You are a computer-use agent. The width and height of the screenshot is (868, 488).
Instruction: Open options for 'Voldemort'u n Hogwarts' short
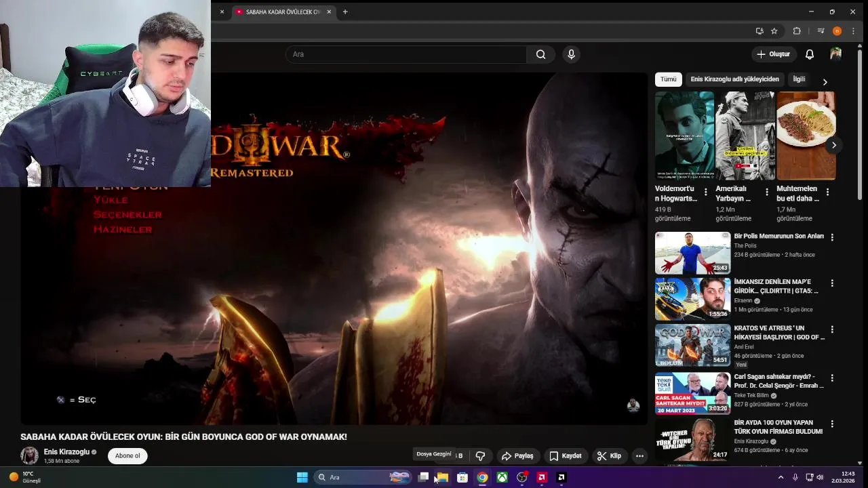tap(706, 192)
